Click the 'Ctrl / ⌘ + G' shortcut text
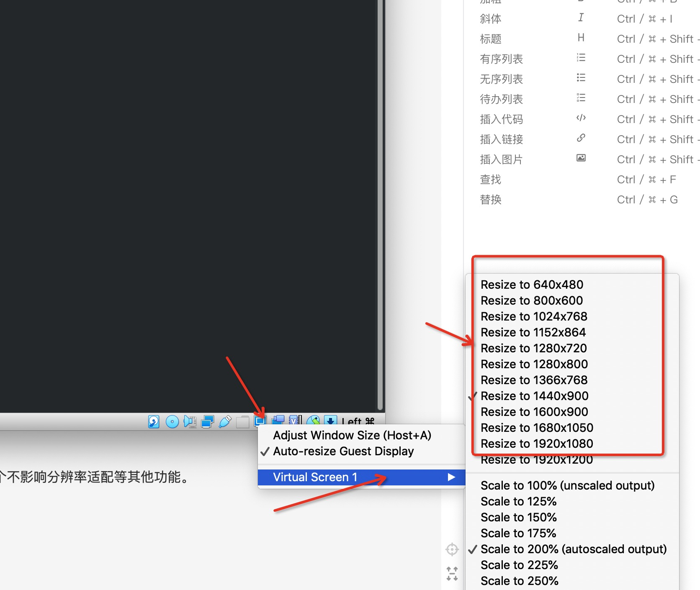This screenshot has height=590, width=700. tap(647, 200)
